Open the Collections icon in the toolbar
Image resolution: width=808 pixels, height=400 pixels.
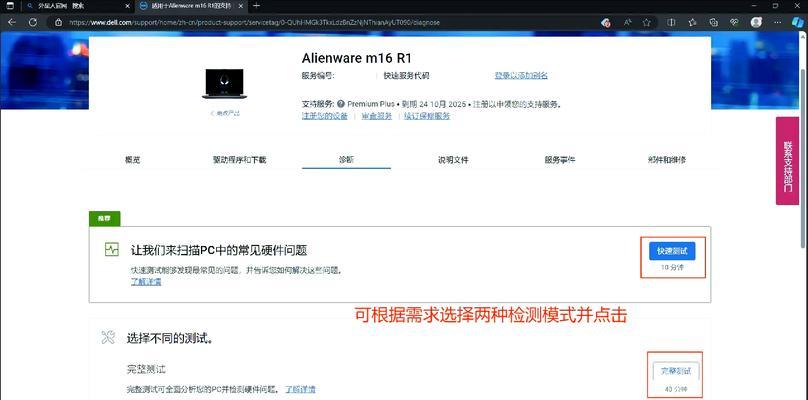point(714,23)
